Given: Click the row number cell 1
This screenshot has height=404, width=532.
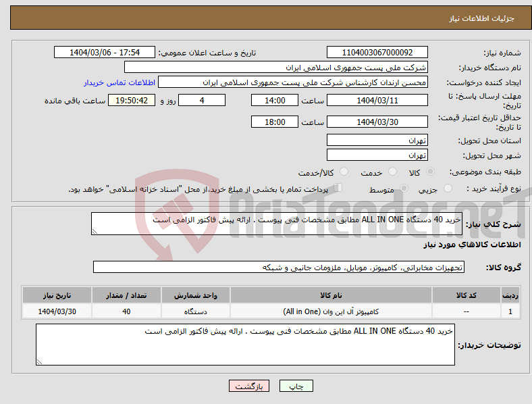Looking at the screenshot, I should (510, 311).
